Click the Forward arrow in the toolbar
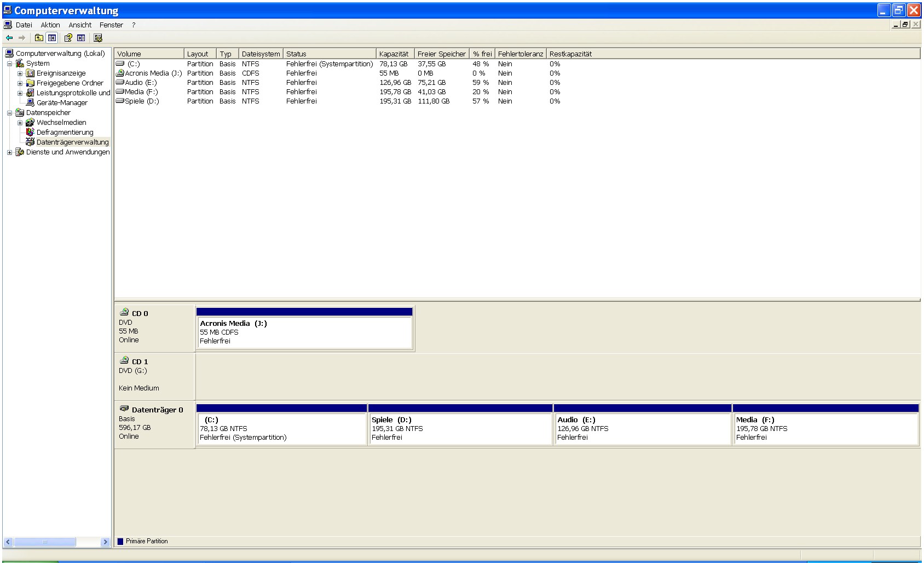924x563 pixels. (x=22, y=38)
